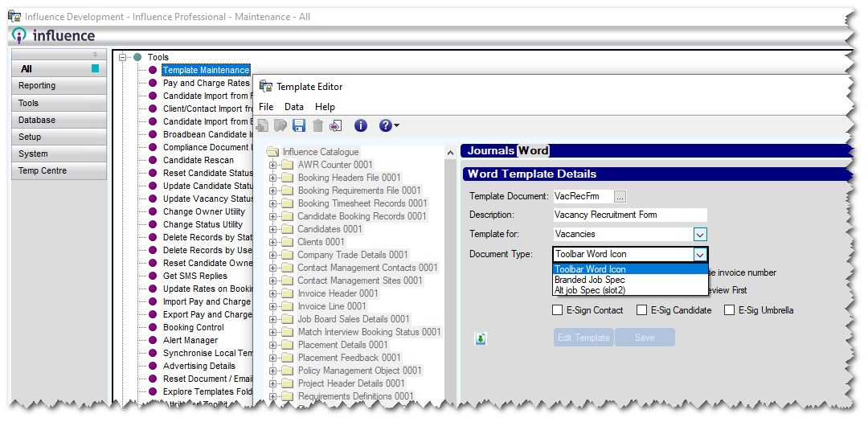Click the exit arrow icon in Template Editor toolbar
The height and width of the screenshot is (422, 868).
click(x=335, y=125)
